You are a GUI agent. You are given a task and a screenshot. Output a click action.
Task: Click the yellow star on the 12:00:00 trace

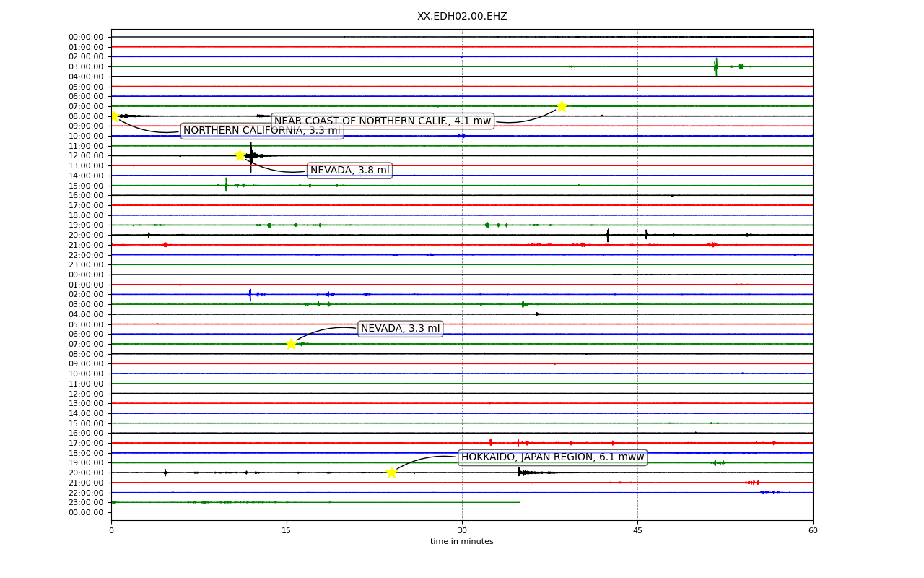[x=240, y=155]
